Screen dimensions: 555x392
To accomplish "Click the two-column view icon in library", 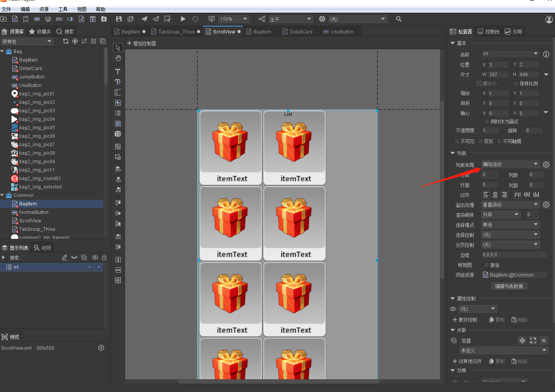I will click(94, 41).
